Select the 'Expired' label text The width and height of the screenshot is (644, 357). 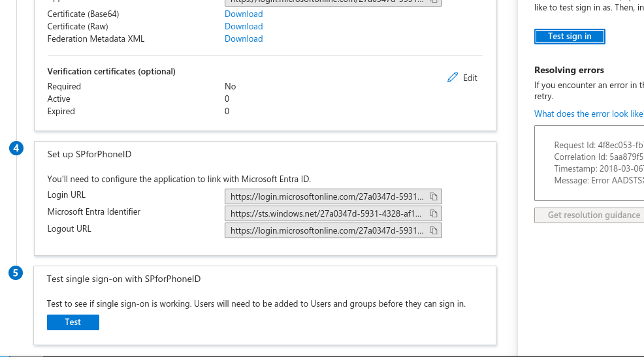click(61, 111)
